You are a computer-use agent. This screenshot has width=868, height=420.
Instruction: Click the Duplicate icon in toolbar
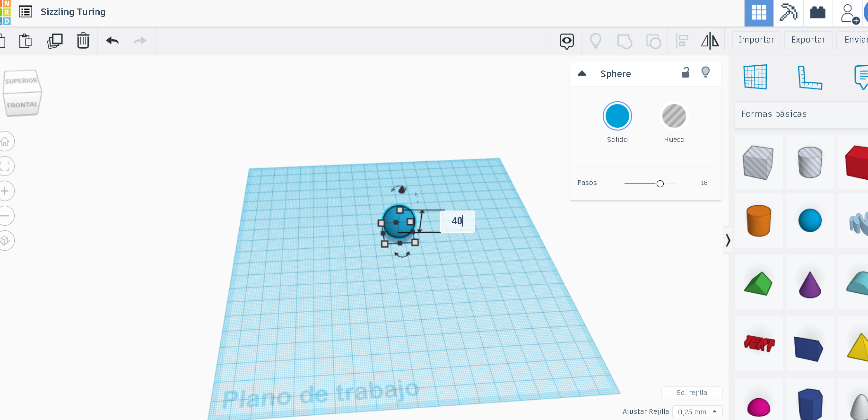pyautogui.click(x=55, y=41)
